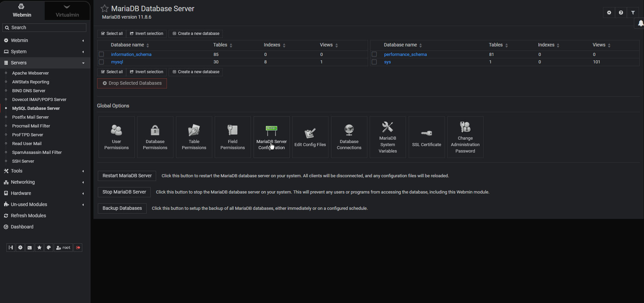Open Database Permissions lock icon
Screen dimensions: 644x303
tap(155, 130)
